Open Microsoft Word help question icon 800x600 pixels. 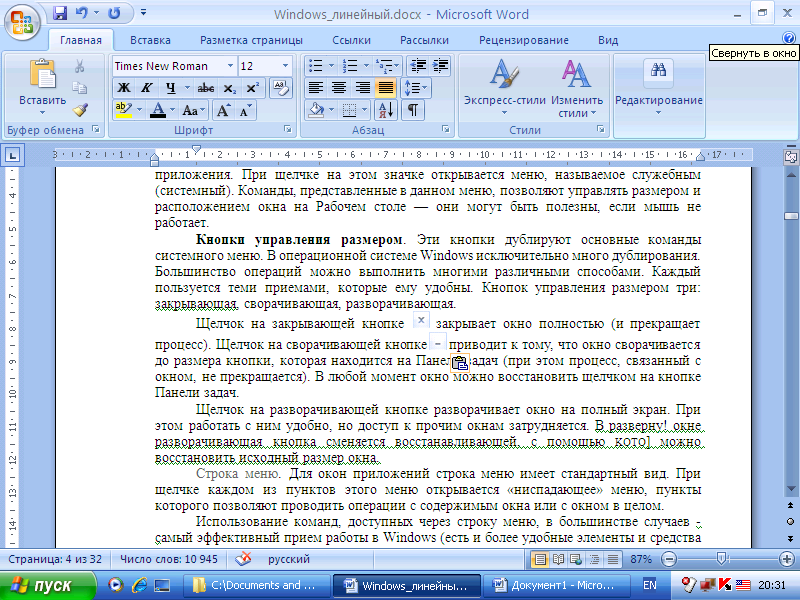(x=788, y=37)
